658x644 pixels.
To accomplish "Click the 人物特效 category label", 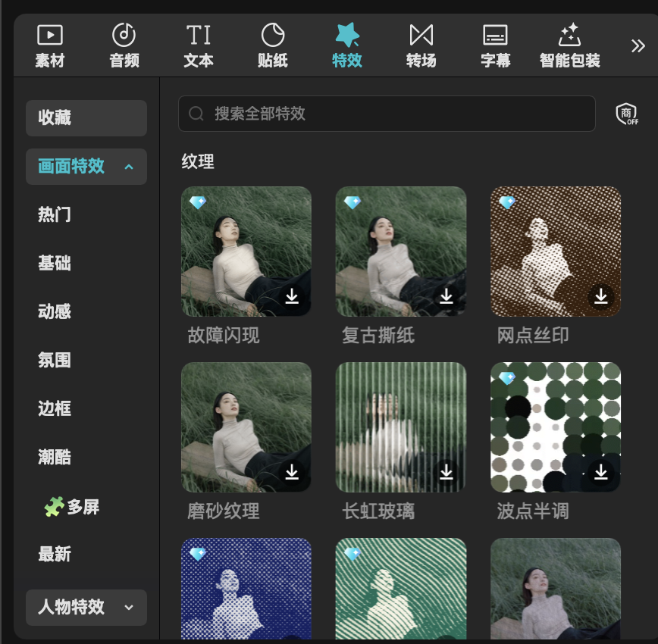I will (x=71, y=607).
